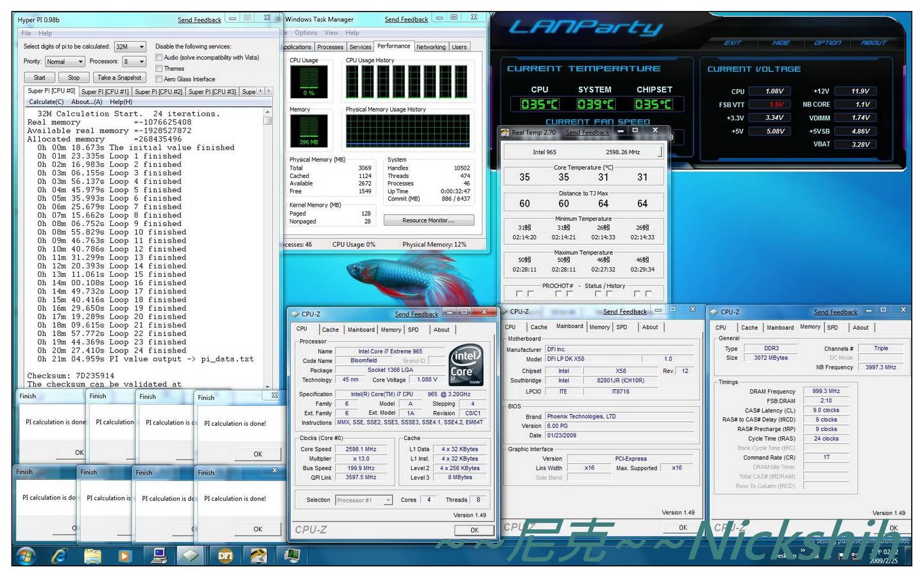Image resolution: width=924 pixels, height=578 pixels.
Task: Switch Task Manager to Services tab
Action: pyautogui.click(x=360, y=47)
